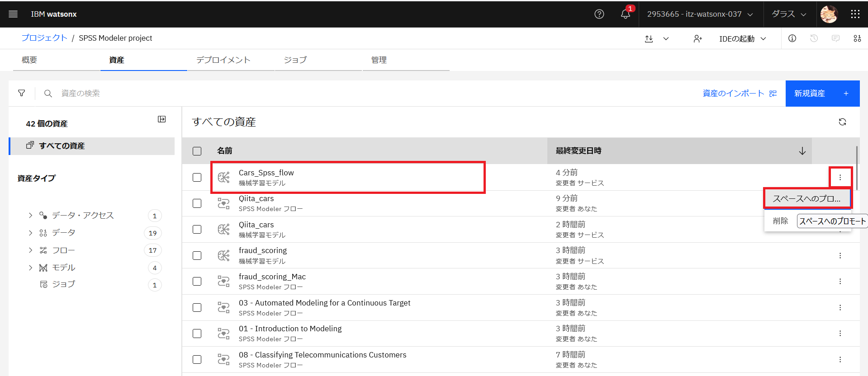Screen dimensions: 868x376
Task: Check the Qiita_cars machine learning model checkbox
Action: coord(197,229)
